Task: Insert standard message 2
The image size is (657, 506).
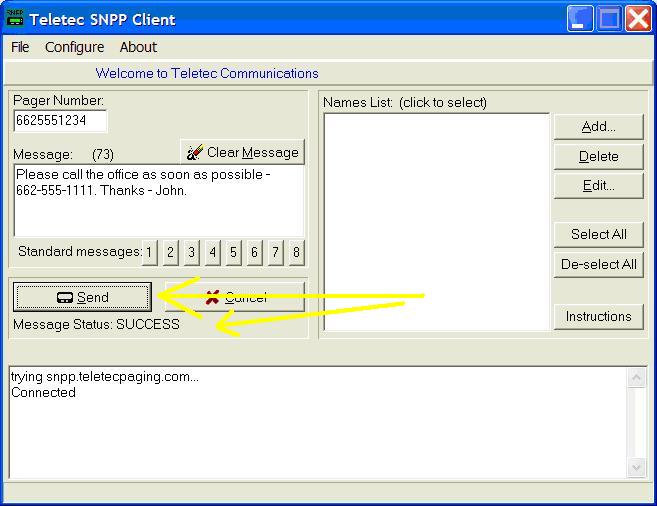Action: click(x=171, y=253)
